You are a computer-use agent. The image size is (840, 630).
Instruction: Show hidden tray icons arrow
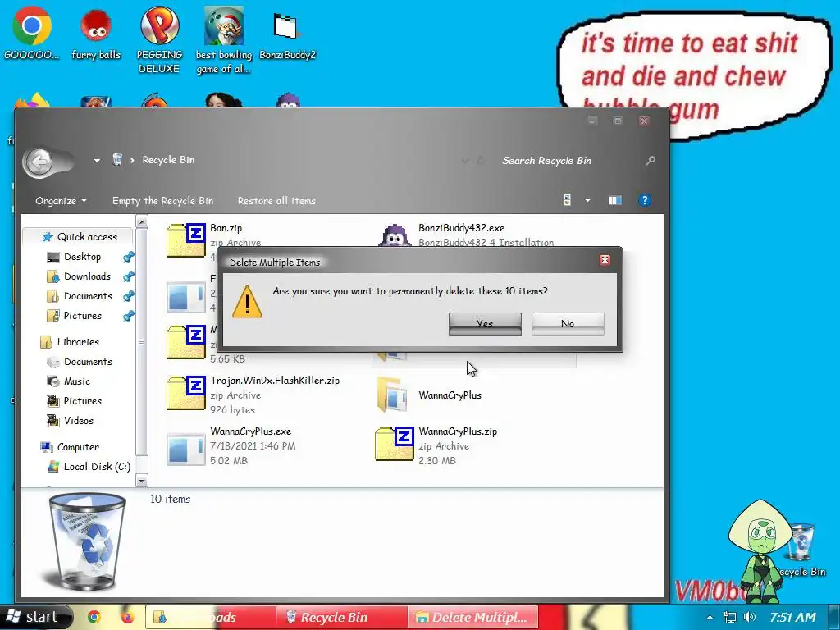point(710,617)
